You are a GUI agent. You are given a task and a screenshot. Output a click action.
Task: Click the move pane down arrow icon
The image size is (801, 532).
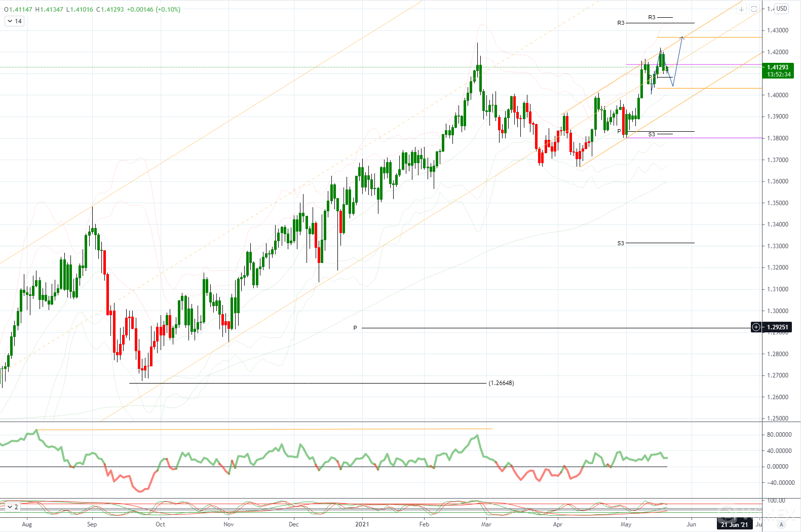[741, 9]
